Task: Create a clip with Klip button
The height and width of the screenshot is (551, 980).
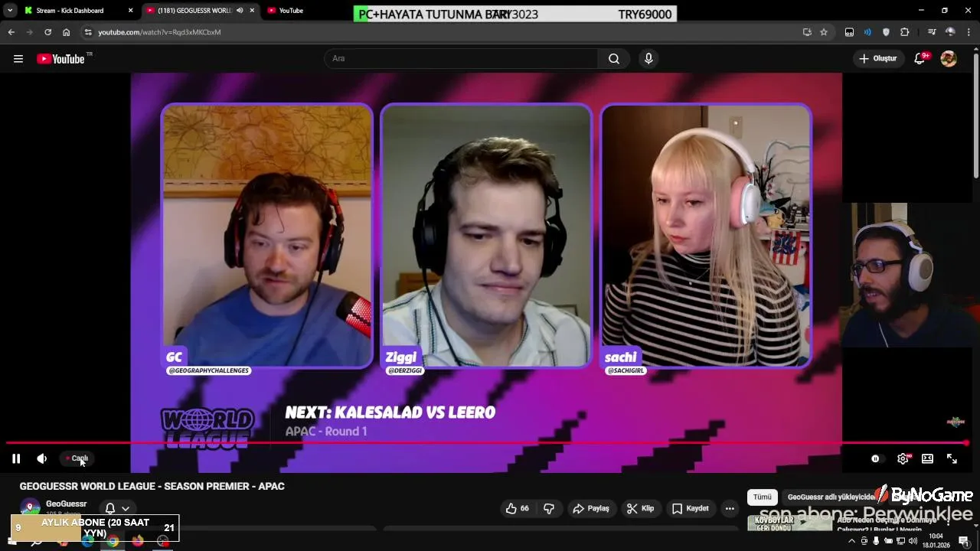Action: click(641, 508)
